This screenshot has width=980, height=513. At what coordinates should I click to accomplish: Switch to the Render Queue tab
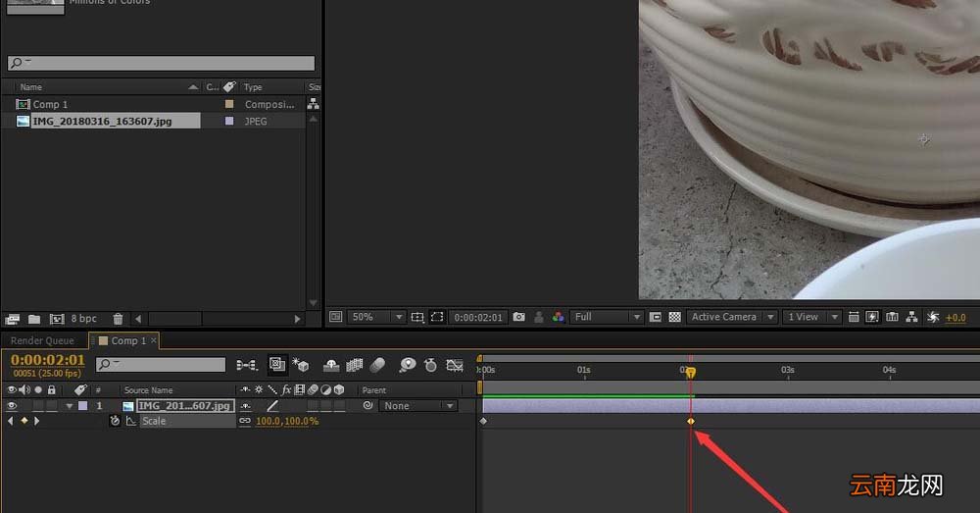pyautogui.click(x=42, y=340)
